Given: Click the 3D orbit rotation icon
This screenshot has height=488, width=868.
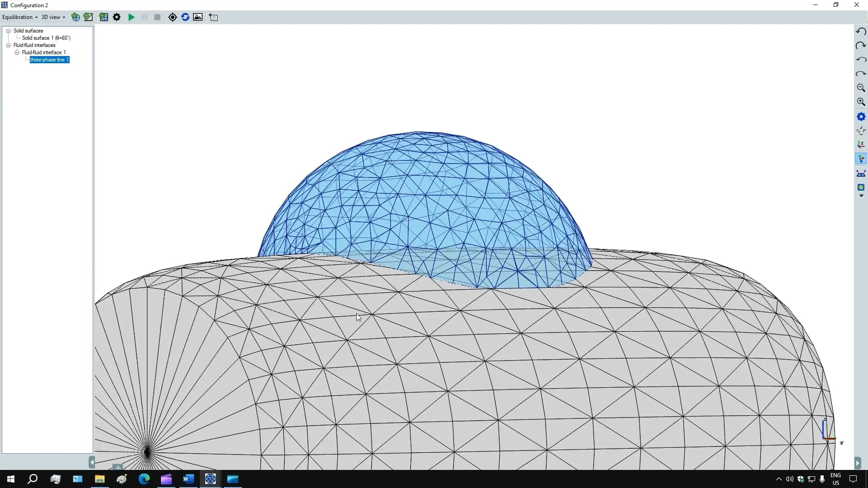Looking at the screenshot, I should 861,131.
